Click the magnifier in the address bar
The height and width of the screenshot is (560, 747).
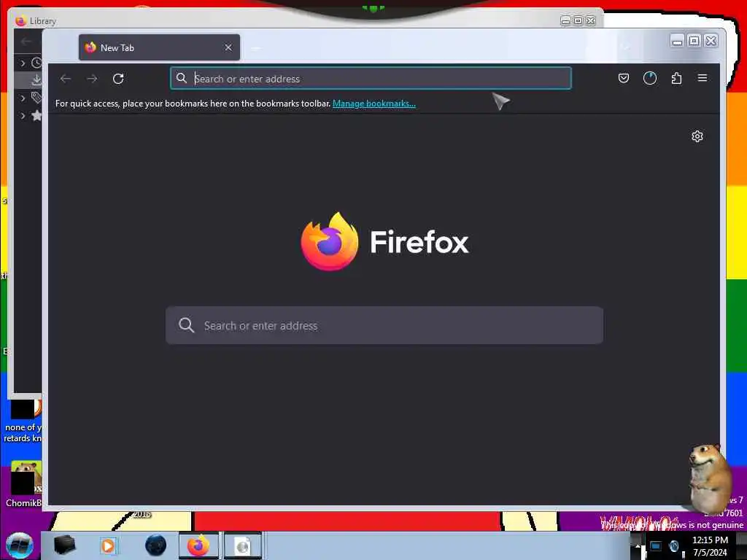(x=181, y=78)
